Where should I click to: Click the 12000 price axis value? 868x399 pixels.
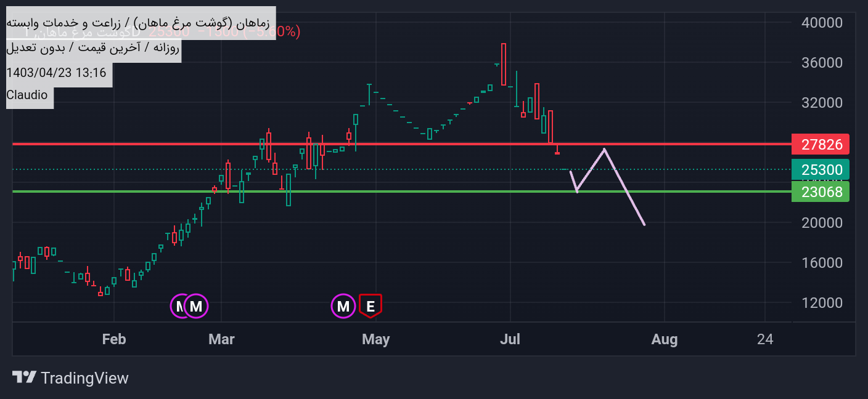[x=822, y=303]
